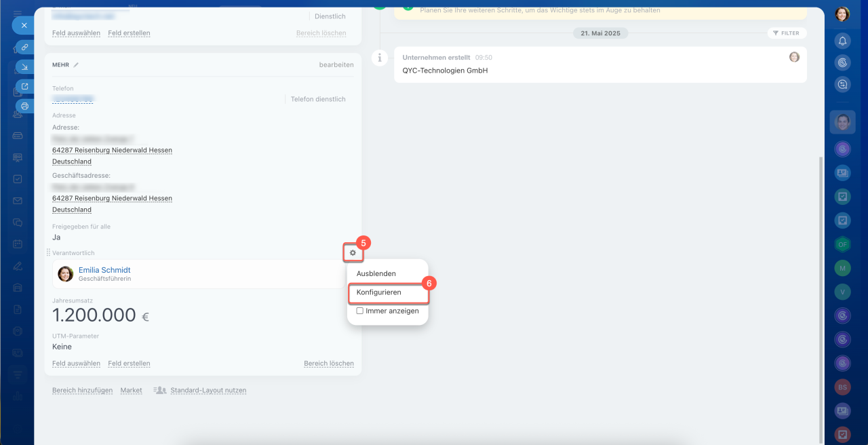Open the V chat avatar in sidebar

point(842,292)
